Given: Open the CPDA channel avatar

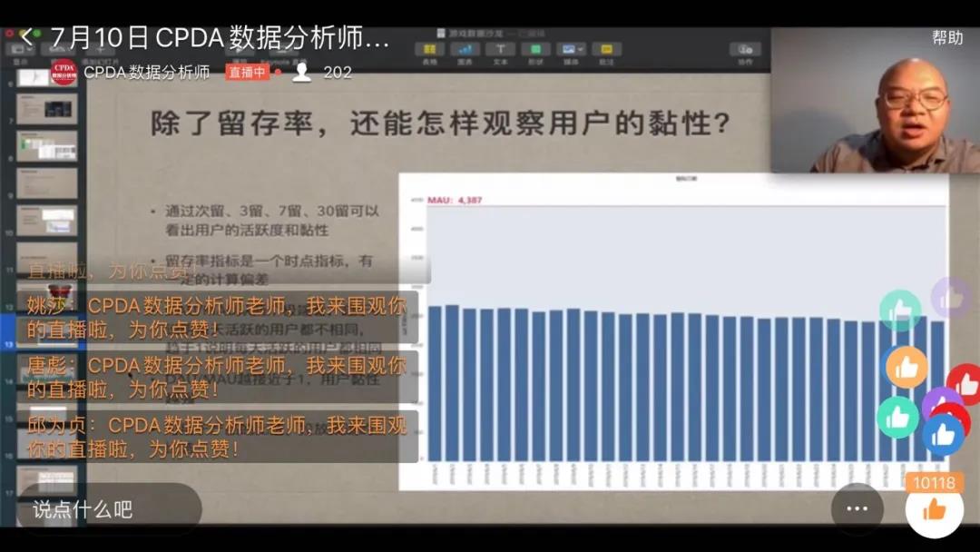Looking at the screenshot, I should (64, 72).
